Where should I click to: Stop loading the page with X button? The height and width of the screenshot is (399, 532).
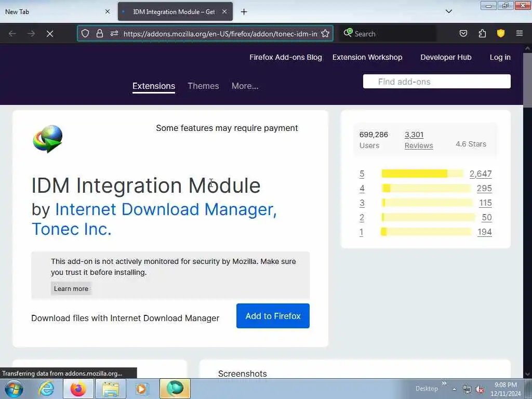50,34
